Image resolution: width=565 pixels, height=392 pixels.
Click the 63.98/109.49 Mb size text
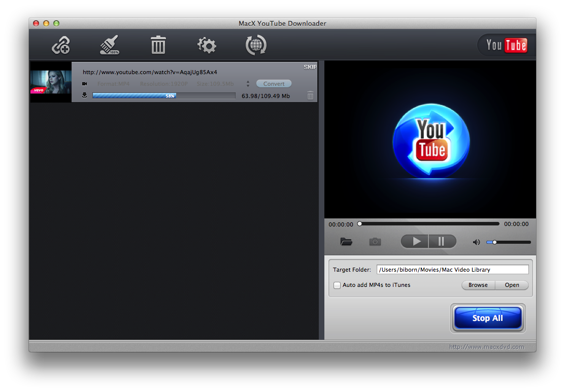265,96
